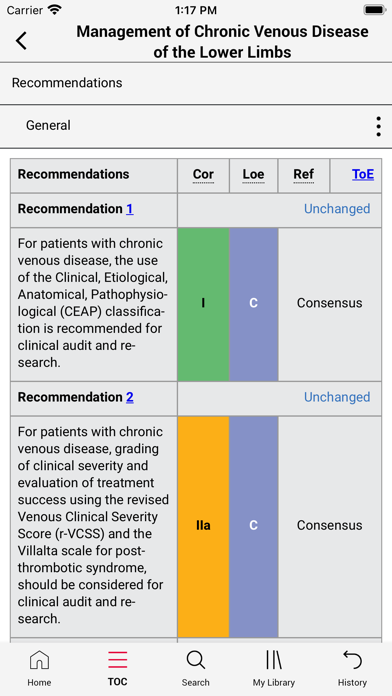Image resolution: width=392 pixels, height=696 pixels.
Task: Expand the General subsection row
Action: (196, 127)
